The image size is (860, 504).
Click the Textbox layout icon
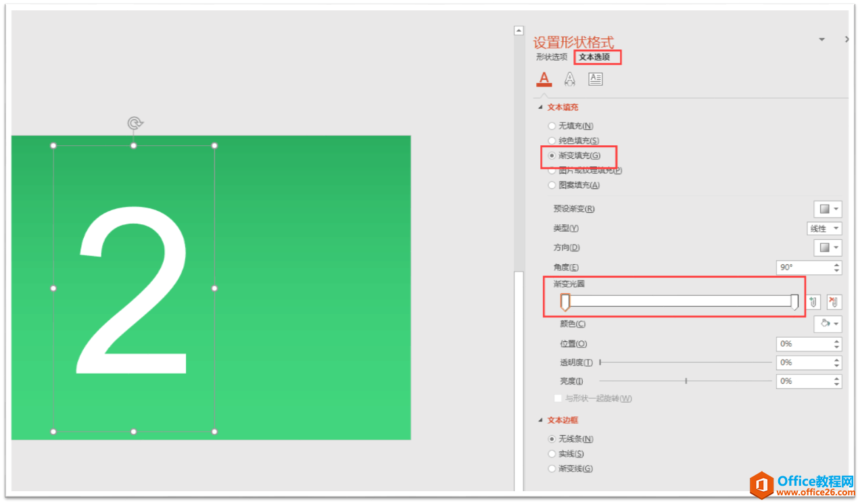point(595,79)
